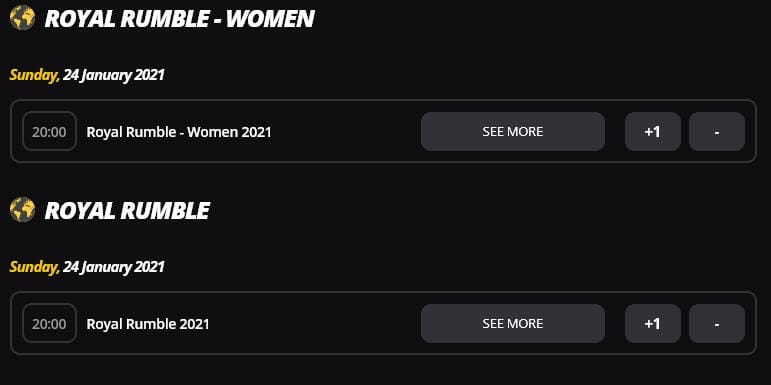The height and width of the screenshot is (385, 771).
Task: Click 24 January 2021 date under the Women heading
Action: pos(114,75)
